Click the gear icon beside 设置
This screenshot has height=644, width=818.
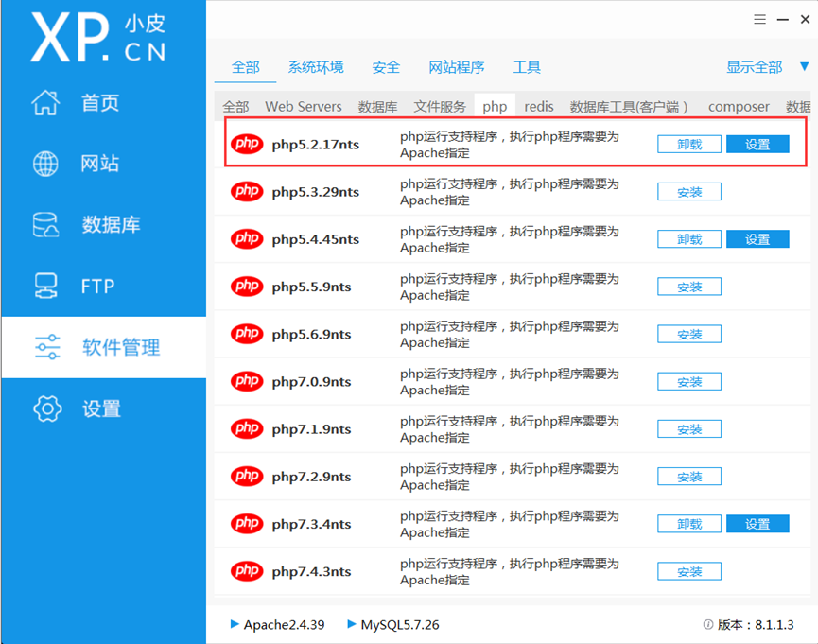coord(47,409)
